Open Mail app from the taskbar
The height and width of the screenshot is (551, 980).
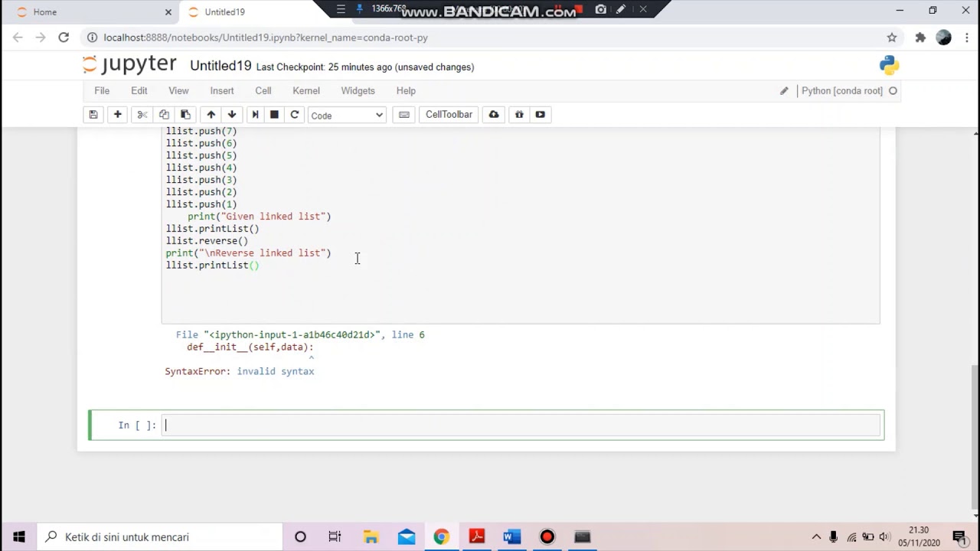406,537
